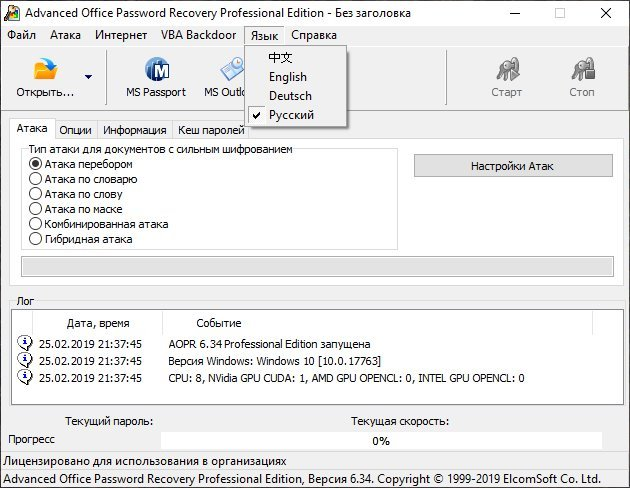This screenshot has width=630, height=488.
Task: Switch language to English
Action: click(288, 77)
